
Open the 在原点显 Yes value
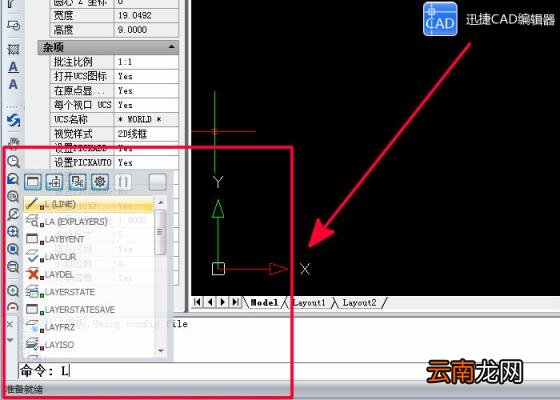146,91
